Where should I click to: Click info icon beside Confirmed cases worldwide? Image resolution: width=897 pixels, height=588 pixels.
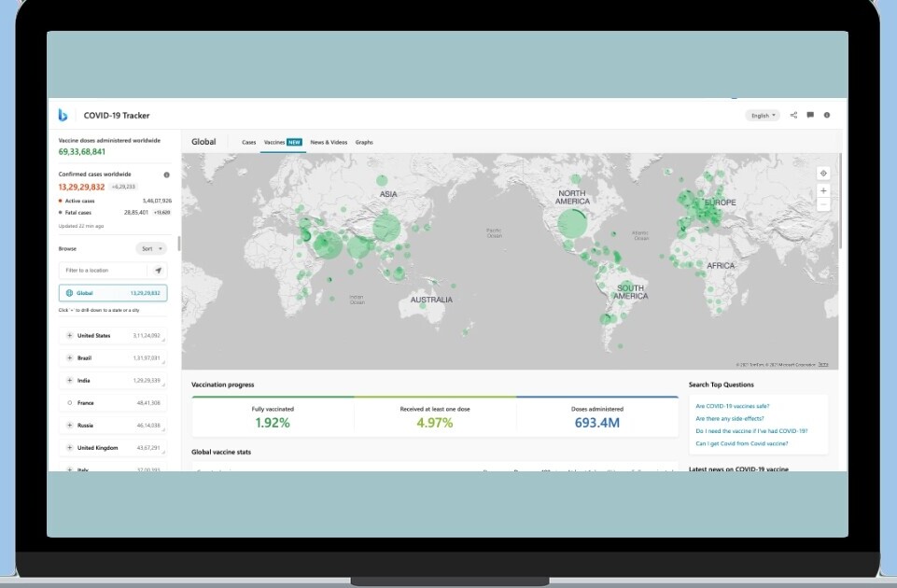pyautogui.click(x=167, y=175)
